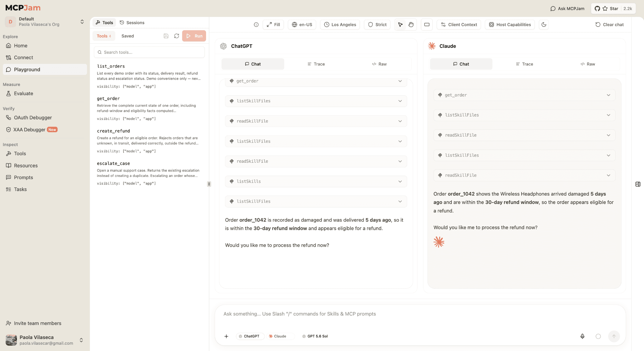The width and height of the screenshot is (644, 351).
Task: Expand get_order call in ChatGPT panel
Action: 316,81
